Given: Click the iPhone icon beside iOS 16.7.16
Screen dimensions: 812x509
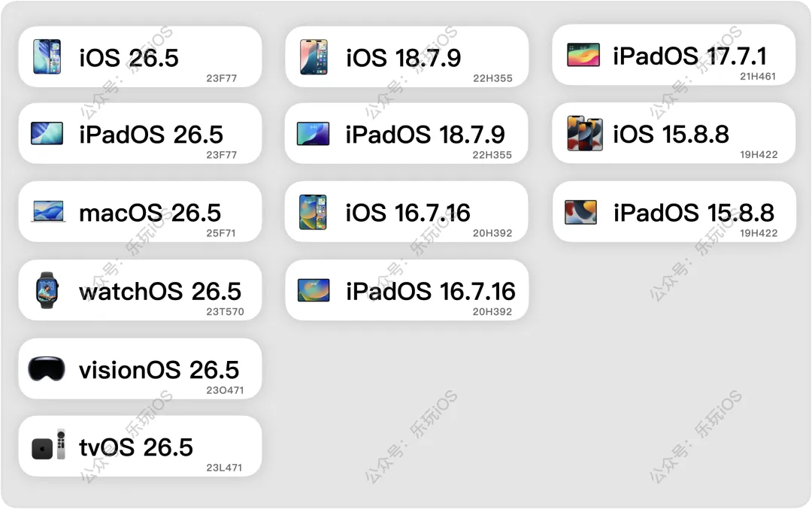Looking at the screenshot, I should [313, 212].
